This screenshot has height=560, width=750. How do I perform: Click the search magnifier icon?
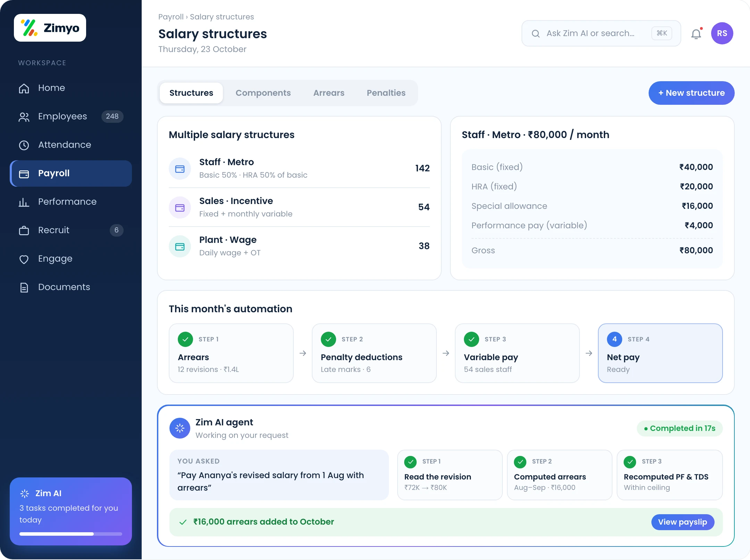pos(536,34)
